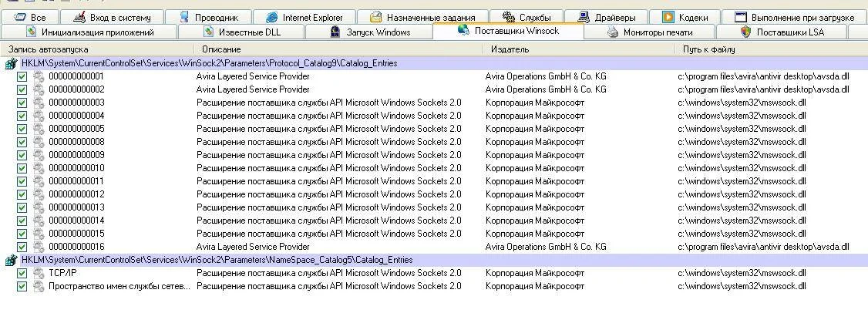868x320 pixels.
Task: Click the Службы gears icon
Action: pos(510,17)
